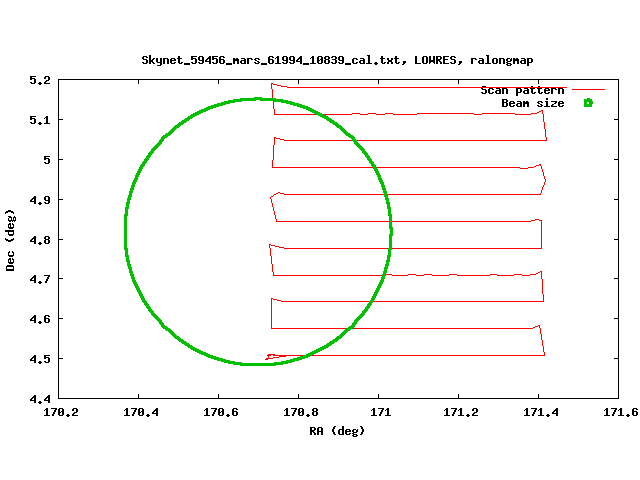Viewport: 640px width, 480px height.
Task: Click the 5.2 Dec axis tick label
Action: pos(40,80)
